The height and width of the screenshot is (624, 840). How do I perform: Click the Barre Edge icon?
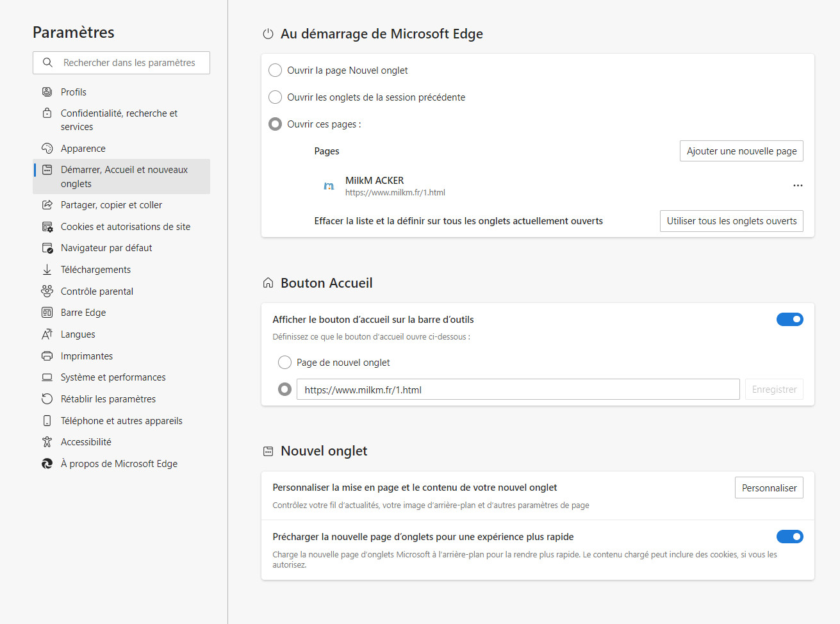tap(47, 313)
